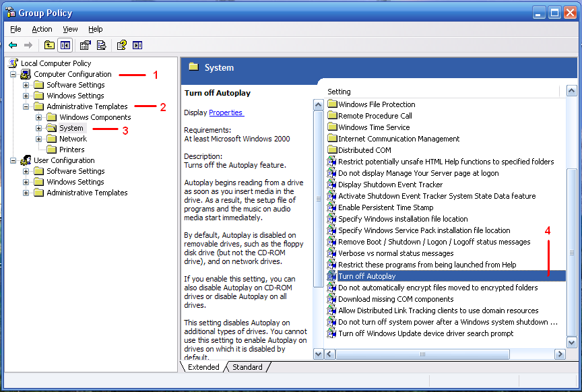Click the Help toolbar icon
The image size is (582, 392).
[121, 45]
